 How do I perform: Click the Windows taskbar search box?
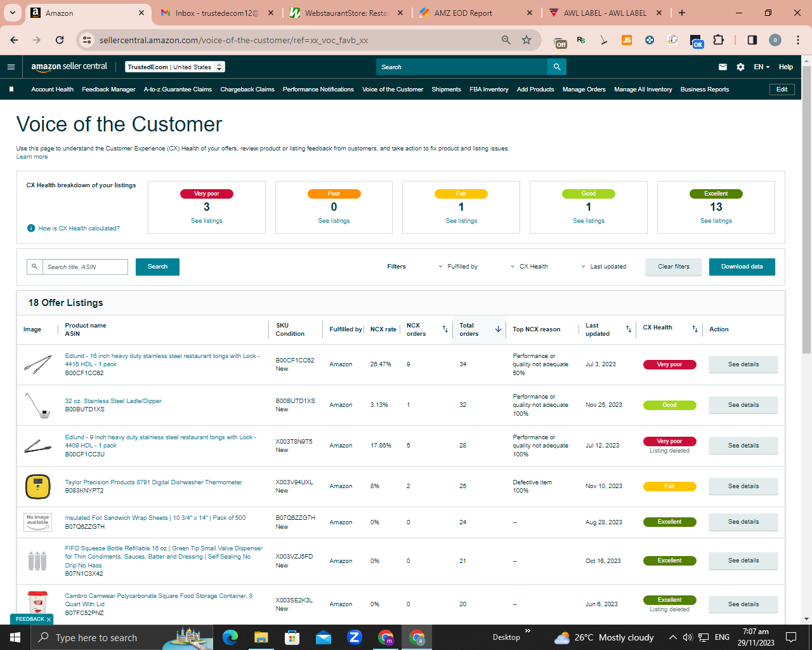122,637
